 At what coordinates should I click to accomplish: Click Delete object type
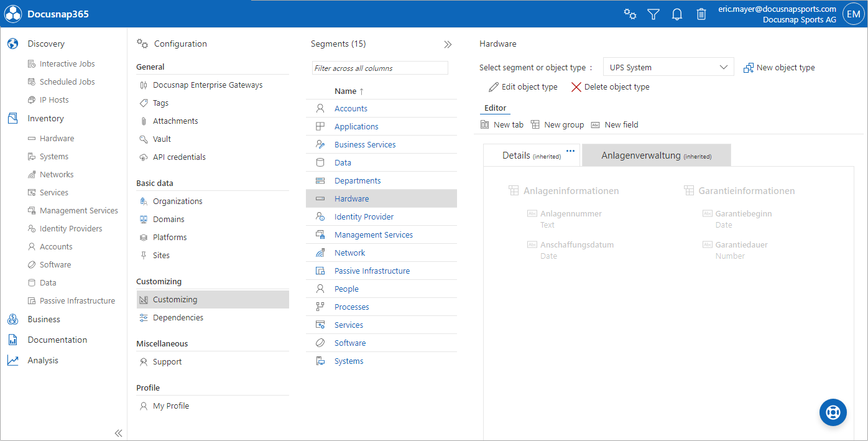pos(610,87)
